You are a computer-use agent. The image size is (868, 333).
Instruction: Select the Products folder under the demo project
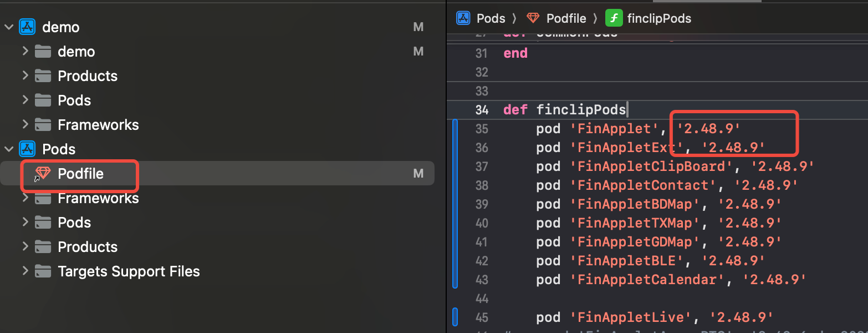tap(88, 76)
